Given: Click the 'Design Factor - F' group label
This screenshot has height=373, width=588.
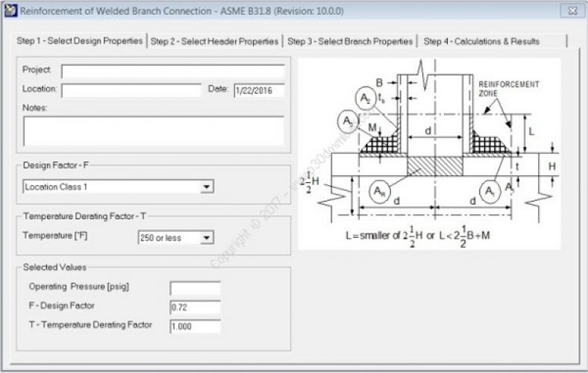Looking at the screenshot, I should click(55, 166).
